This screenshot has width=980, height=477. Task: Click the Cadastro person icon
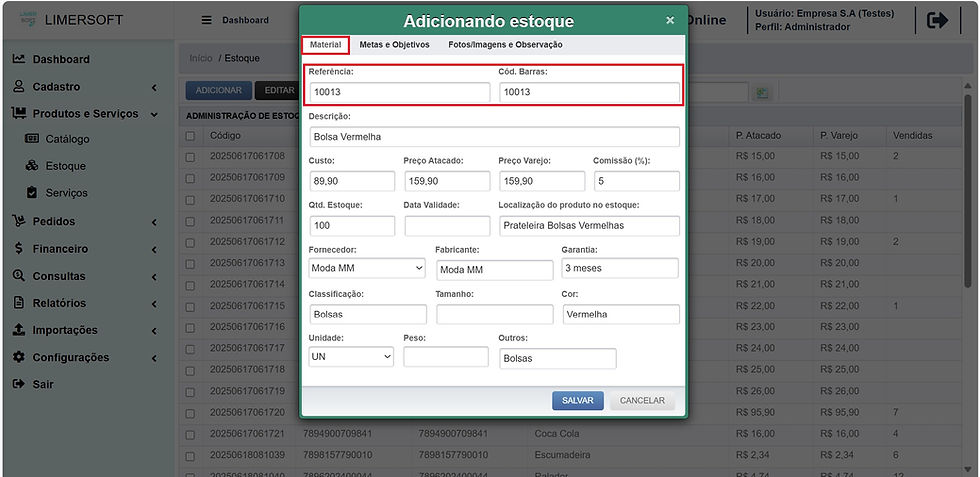pos(19,86)
